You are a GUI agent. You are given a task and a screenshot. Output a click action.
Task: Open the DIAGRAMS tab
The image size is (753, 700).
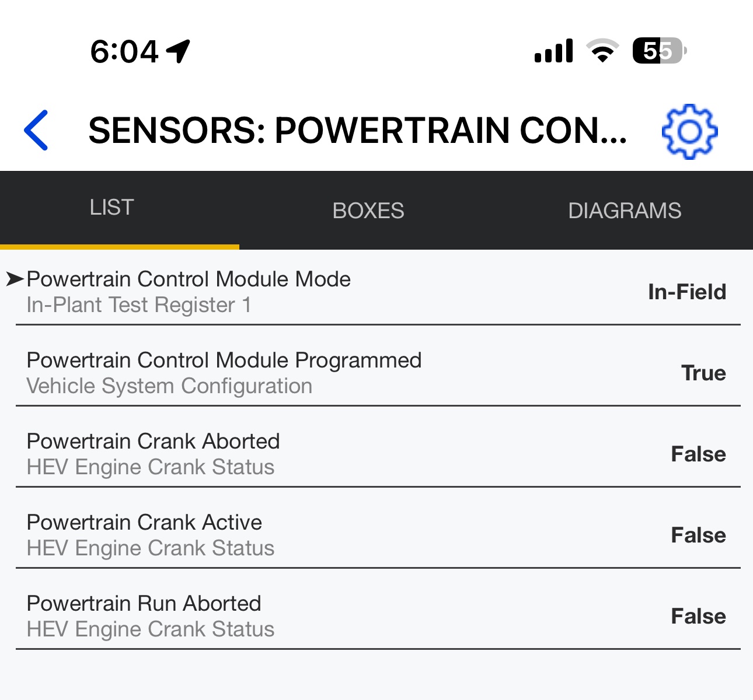[x=625, y=211]
